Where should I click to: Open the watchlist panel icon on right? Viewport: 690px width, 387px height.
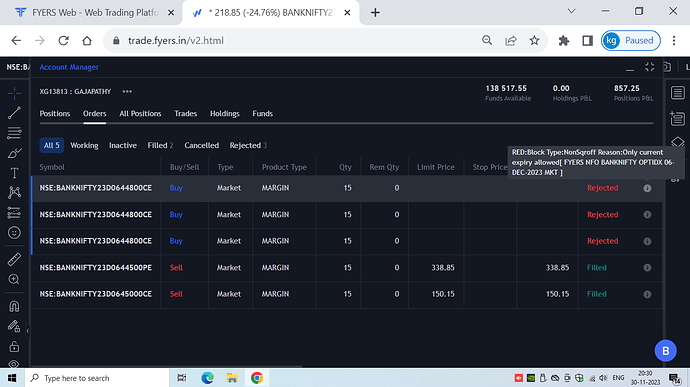pos(678,93)
